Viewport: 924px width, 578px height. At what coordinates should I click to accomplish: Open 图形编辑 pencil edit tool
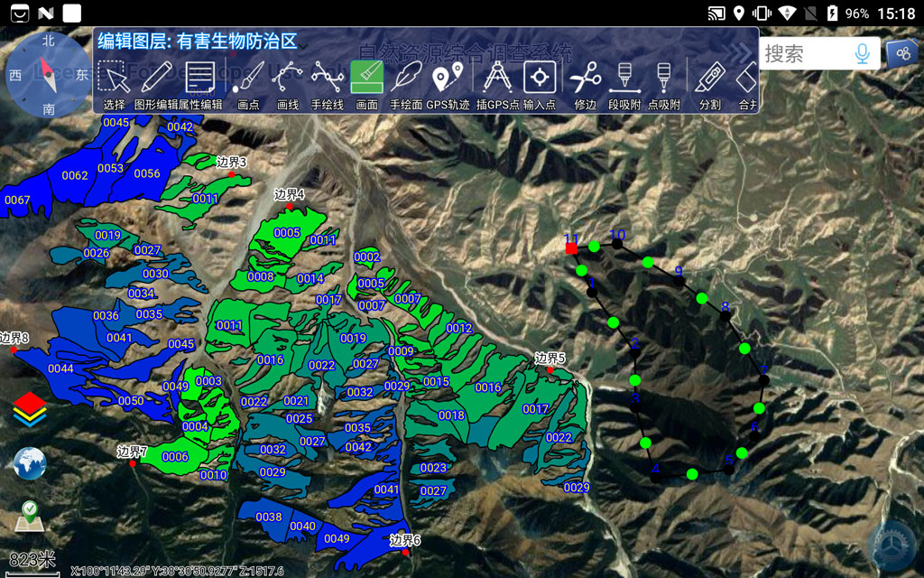pyautogui.click(x=156, y=83)
